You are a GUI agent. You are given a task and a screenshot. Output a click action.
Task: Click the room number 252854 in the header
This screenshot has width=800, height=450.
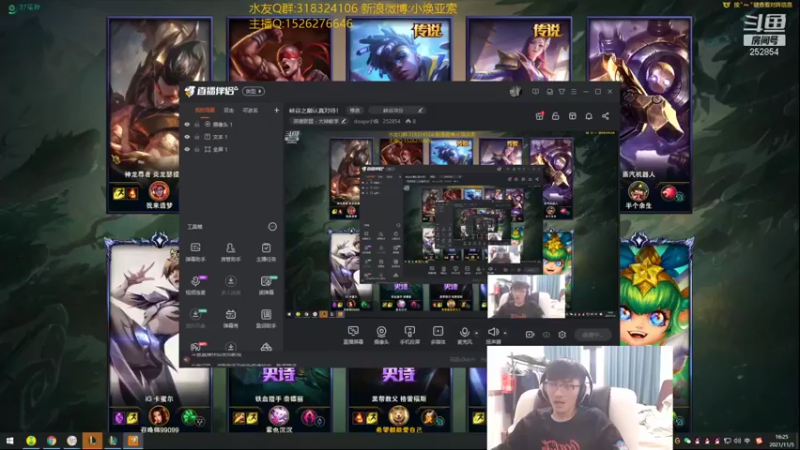click(391, 121)
